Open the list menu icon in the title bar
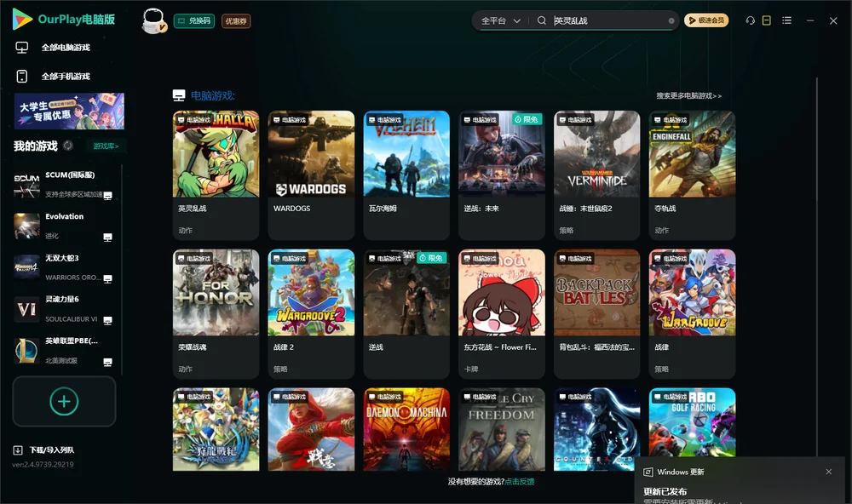 click(x=786, y=20)
